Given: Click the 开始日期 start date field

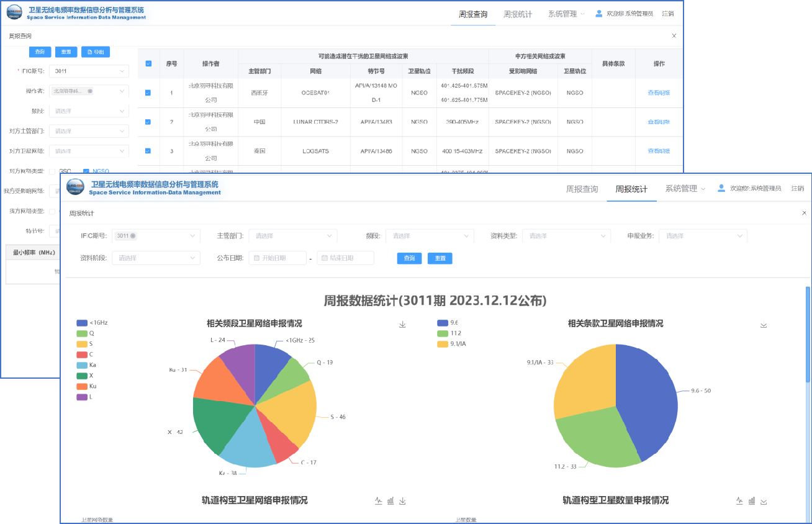Looking at the screenshot, I should coord(277,258).
